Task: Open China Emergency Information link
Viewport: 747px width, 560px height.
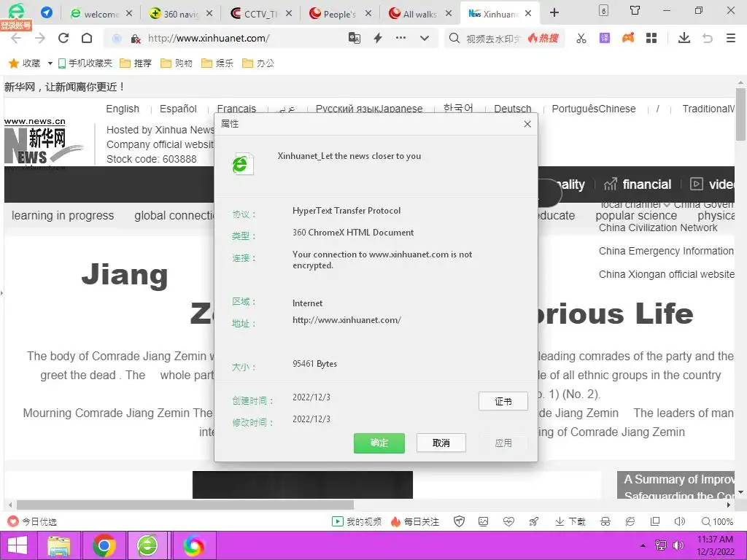Action: coord(666,251)
